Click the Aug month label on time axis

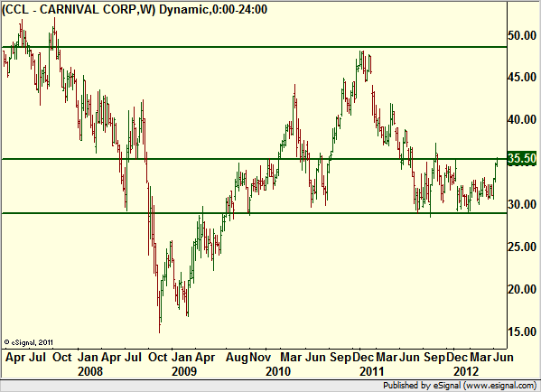[x=237, y=357]
